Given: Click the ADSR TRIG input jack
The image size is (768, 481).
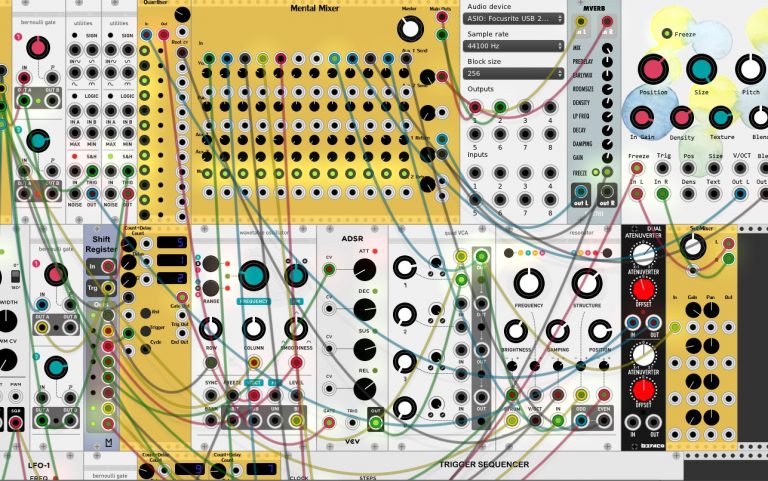Looking at the screenshot, I should point(352,422).
